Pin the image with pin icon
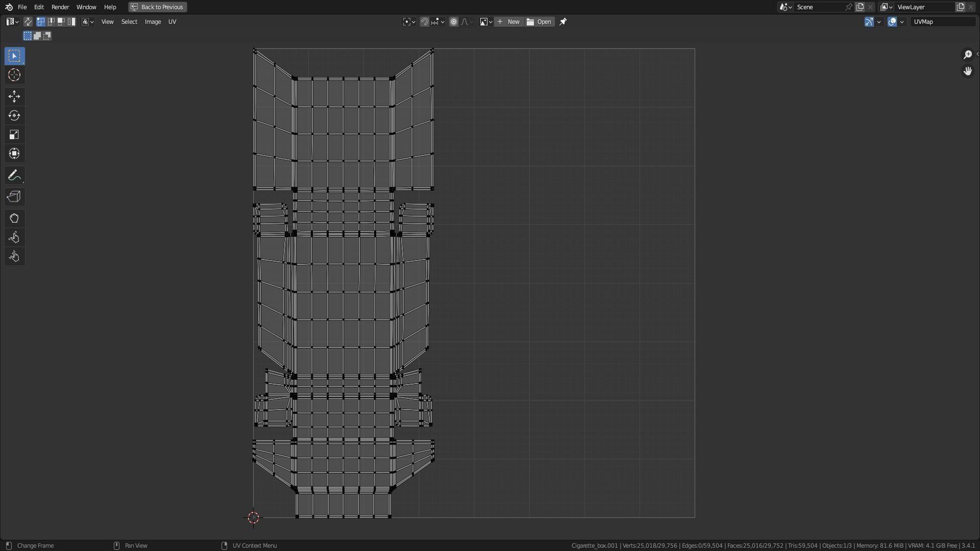Image resolution: width=980 pixels, height=551 pixels. coord(563,22)
